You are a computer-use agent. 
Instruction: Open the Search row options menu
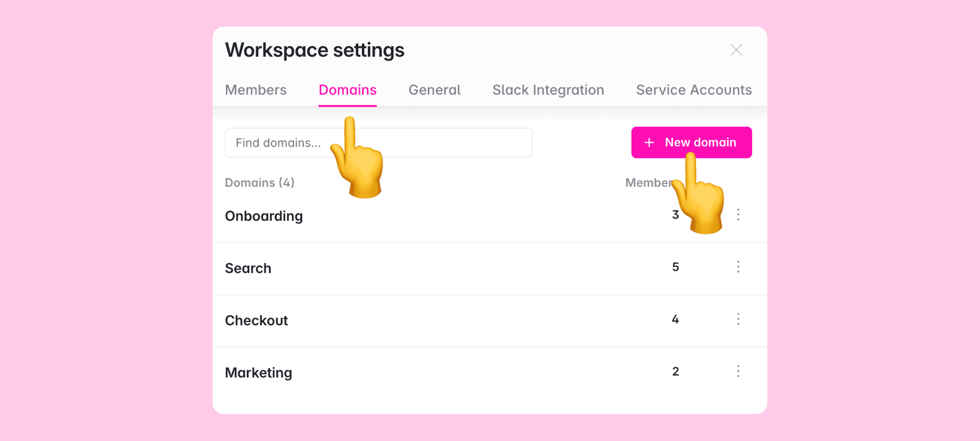pos(738,267)
